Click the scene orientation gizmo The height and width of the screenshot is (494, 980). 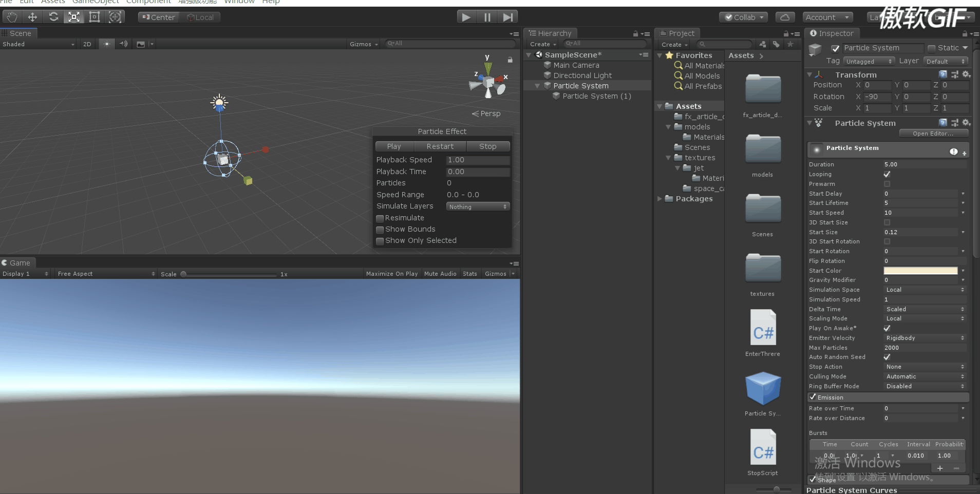pyautogui.click(x=488, y=82)
